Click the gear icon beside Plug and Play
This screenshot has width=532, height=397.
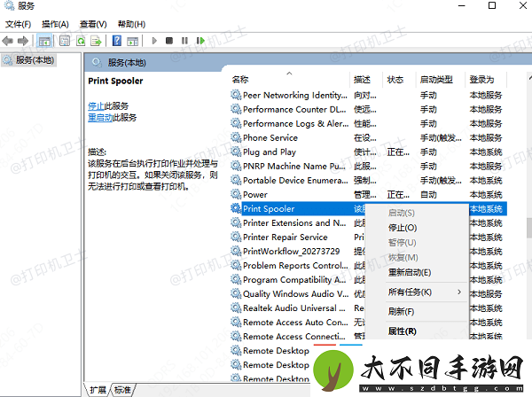click(x=236, y=152)
